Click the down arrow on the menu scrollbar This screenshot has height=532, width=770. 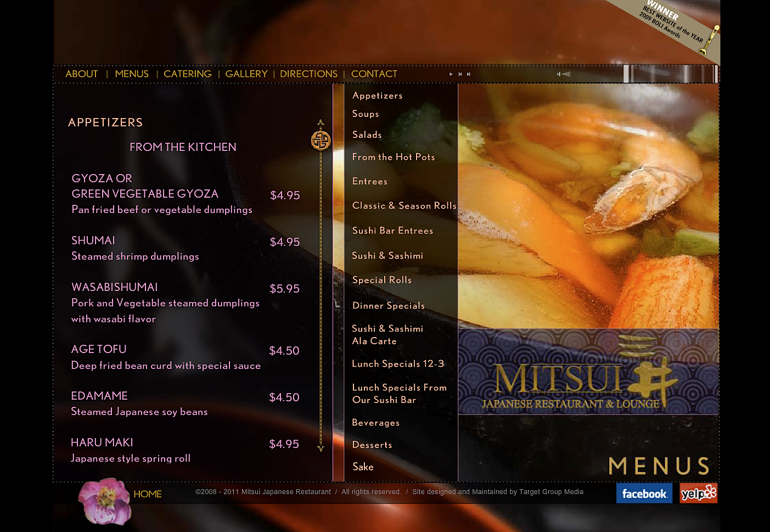[321, 448]
